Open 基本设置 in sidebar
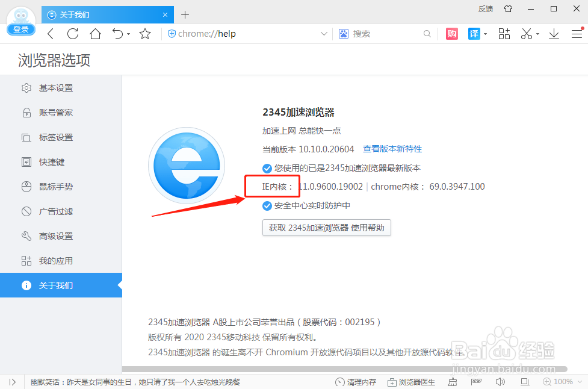Image resolution: width=588 pixels, height=389 pixels. pos(61,88)
